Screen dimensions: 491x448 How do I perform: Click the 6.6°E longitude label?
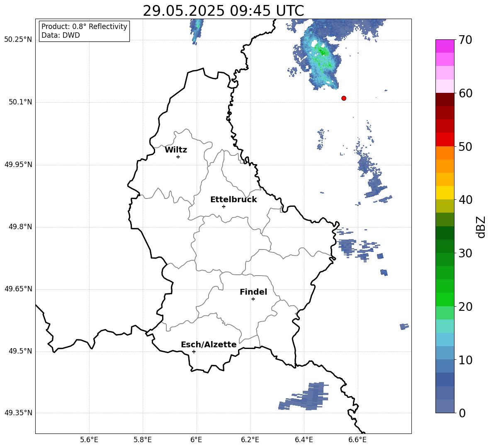(x=357, y=440)
